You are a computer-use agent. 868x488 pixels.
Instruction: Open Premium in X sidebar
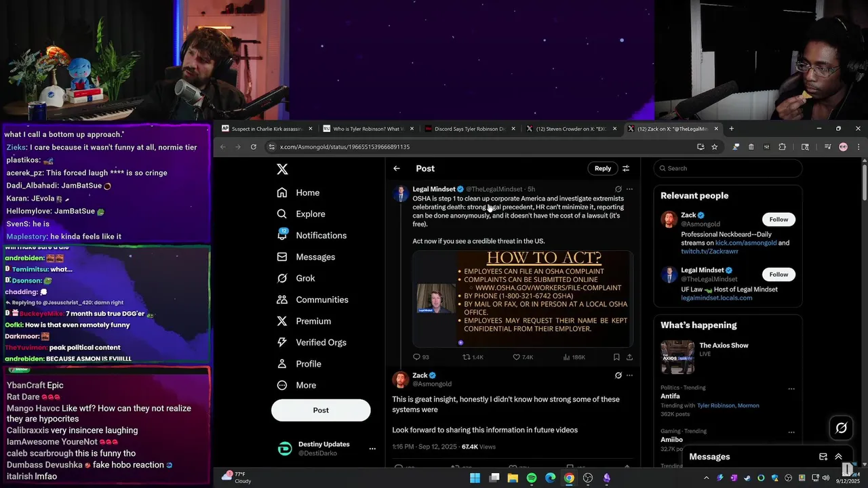[304, 321]
